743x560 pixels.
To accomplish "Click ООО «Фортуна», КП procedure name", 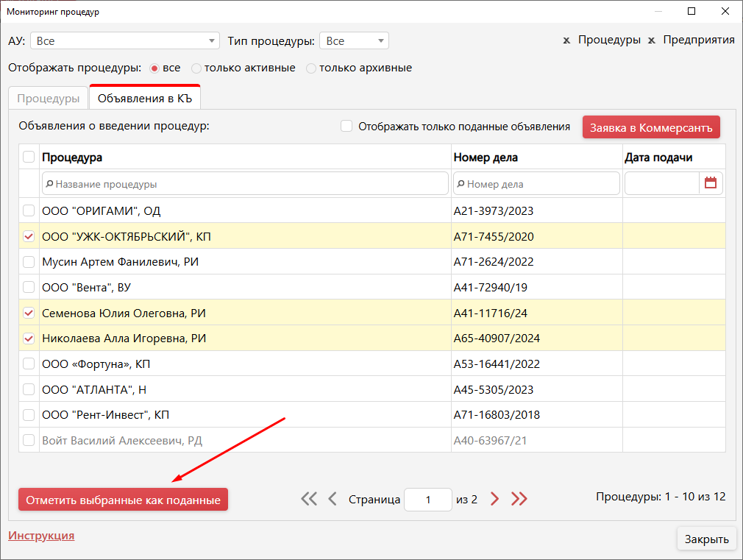I will pos(96,364).
